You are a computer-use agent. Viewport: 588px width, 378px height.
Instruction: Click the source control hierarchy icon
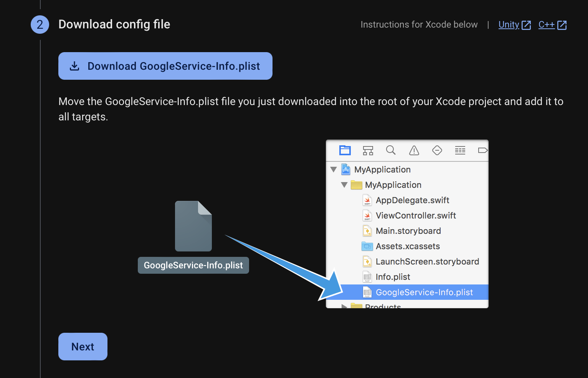[368, 150]
